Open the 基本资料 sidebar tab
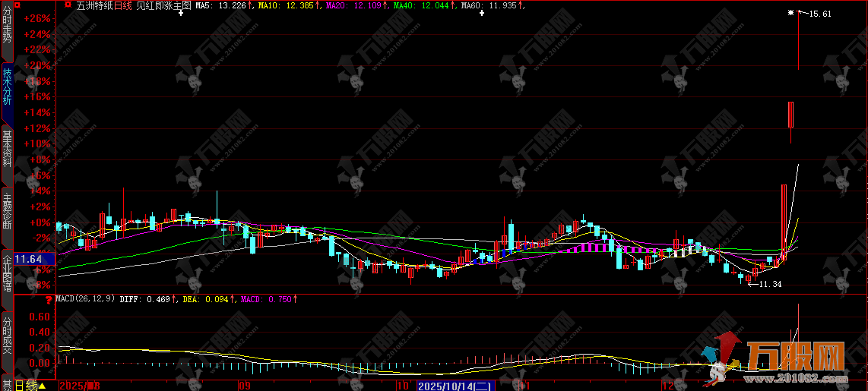The image size is (868, 391). pos(7,149)
